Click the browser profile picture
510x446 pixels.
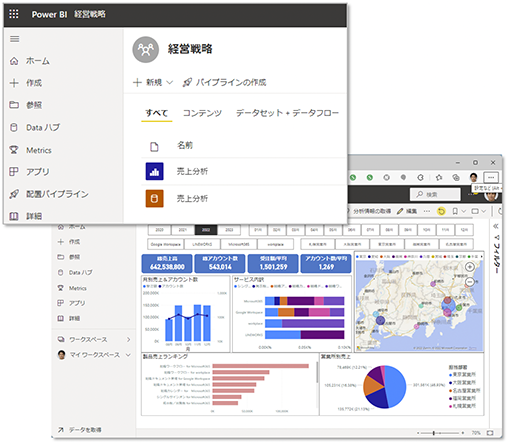473,177
